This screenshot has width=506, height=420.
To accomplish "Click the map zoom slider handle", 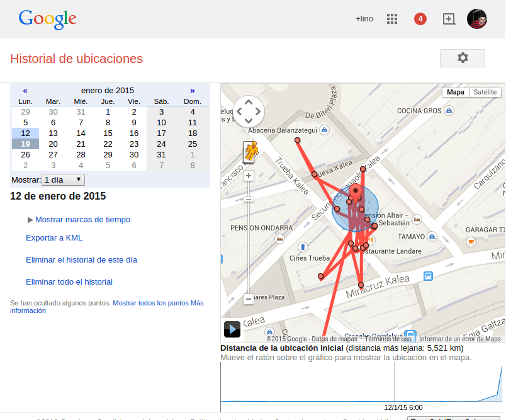I will pyautogui.click(x=249, y=200).
